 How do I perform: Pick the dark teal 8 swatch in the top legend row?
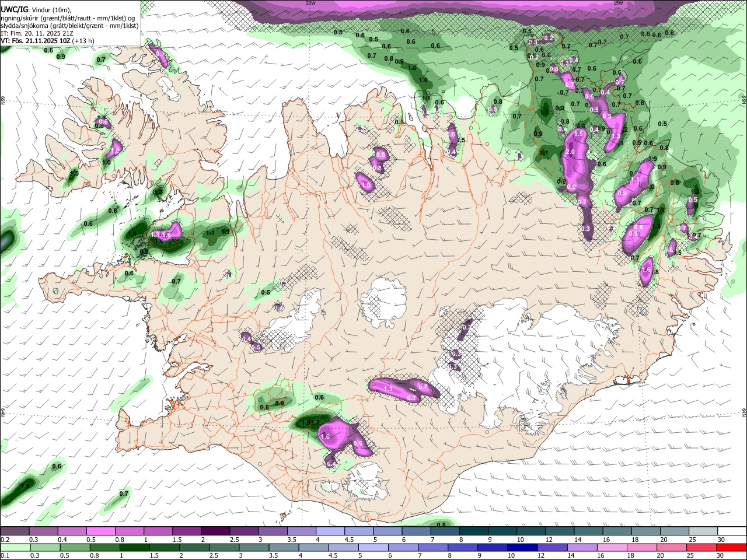coord(474,531)
